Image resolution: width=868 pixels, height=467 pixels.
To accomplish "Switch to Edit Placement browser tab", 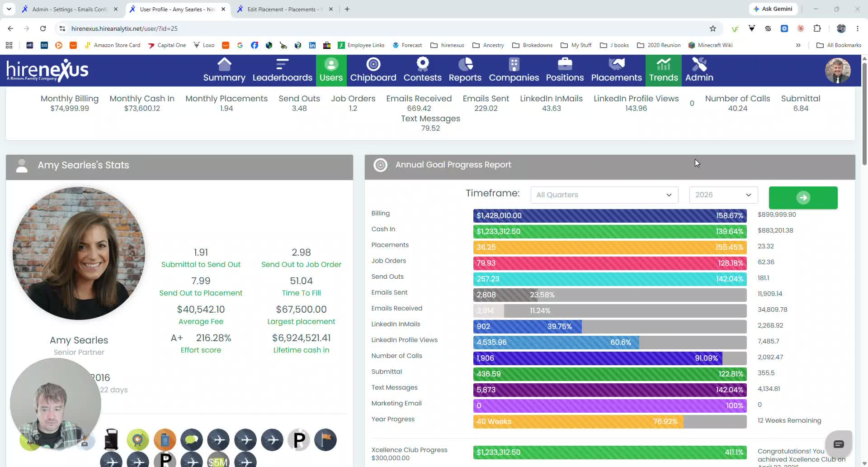I will 284,9.
